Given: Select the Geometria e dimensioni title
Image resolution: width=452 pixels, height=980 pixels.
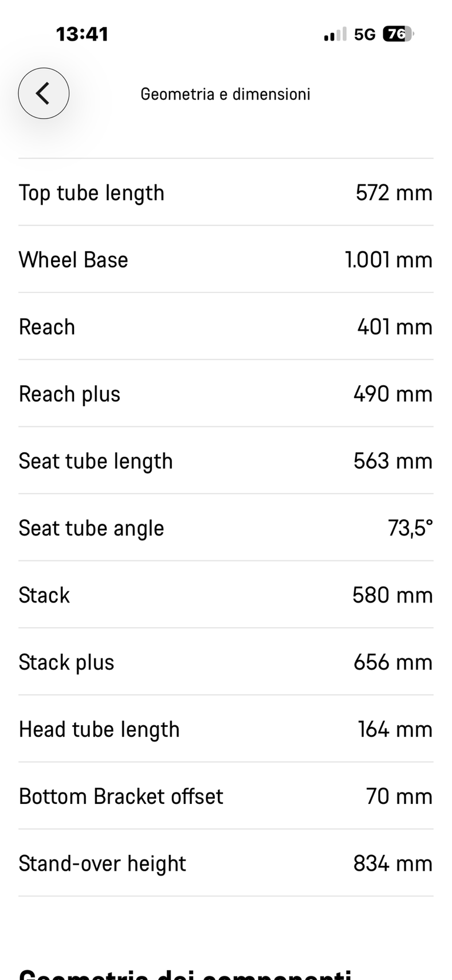Looking at the screenshot, I should pyautogui.click(x=225, y=94).
